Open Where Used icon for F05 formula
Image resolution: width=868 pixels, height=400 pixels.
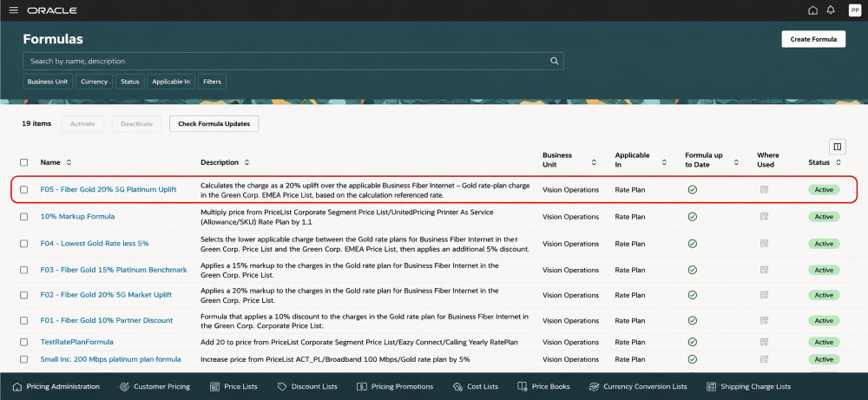coord(765,190)
